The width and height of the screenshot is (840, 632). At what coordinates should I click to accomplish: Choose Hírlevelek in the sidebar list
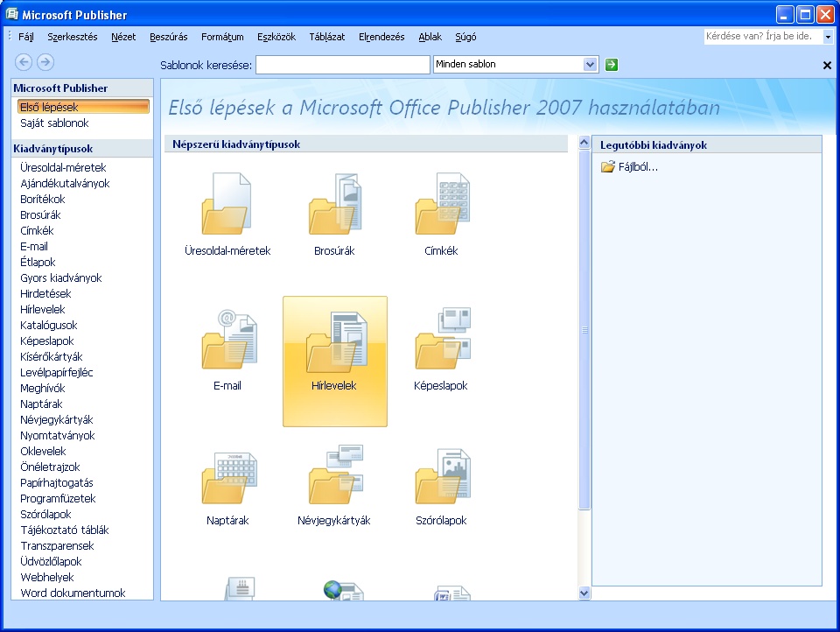point(42,309)
